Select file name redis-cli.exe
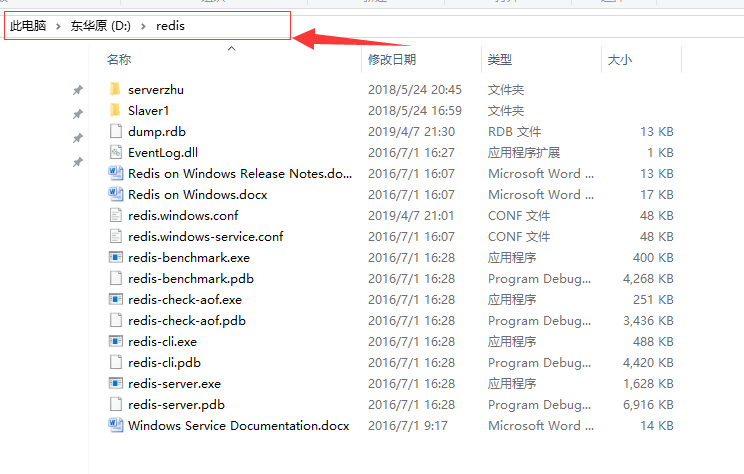This screenshot has height=474, width=744. [x=162, y=341]
